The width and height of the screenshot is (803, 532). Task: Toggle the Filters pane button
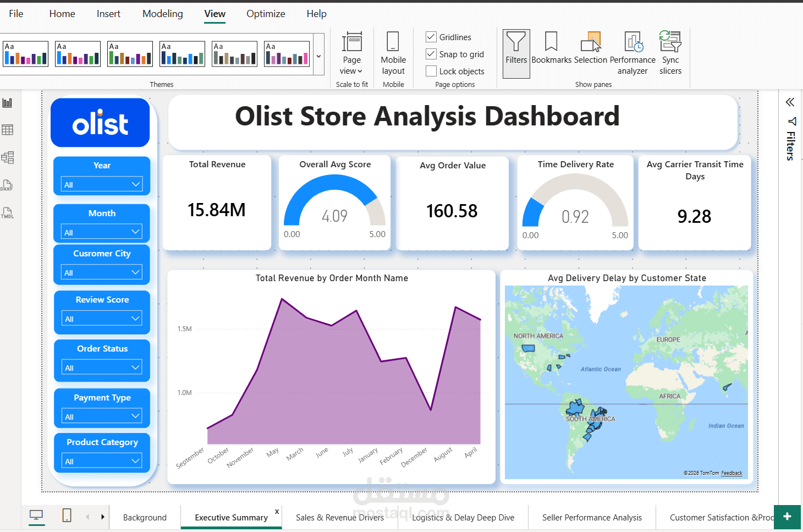coord(516,54)
